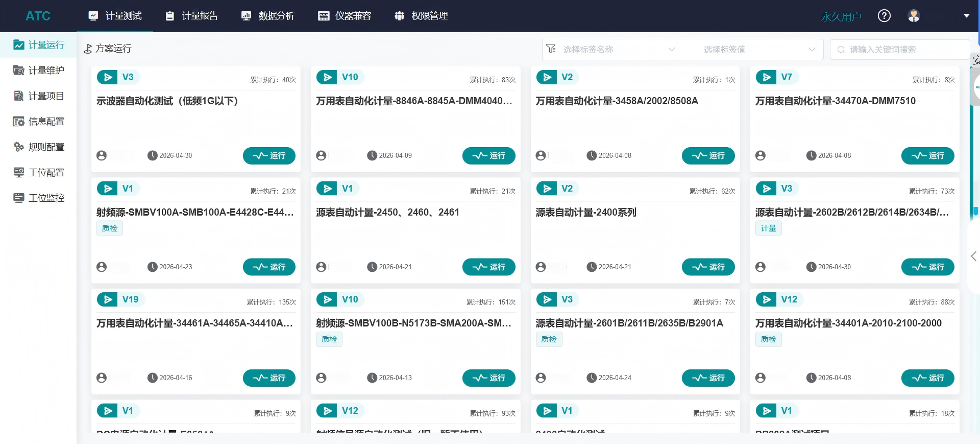This screenshot has height=444, width=980.
Task: Click user icon on 示波器自动化测试 card
Action: (x=102, y=155)
